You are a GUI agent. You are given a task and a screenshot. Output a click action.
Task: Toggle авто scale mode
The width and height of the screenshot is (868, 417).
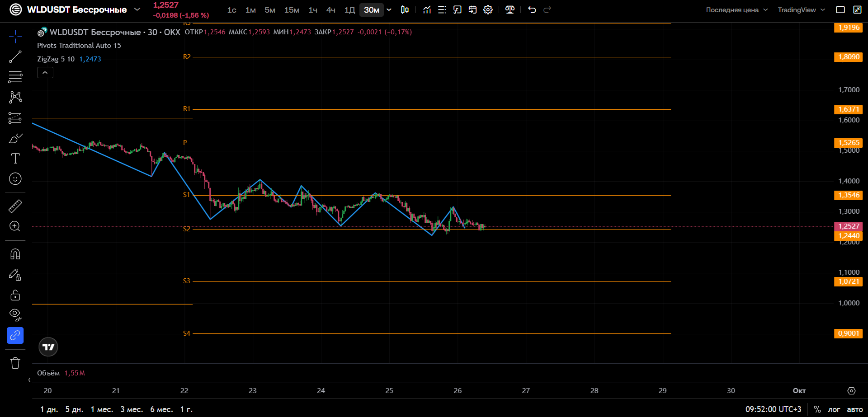pos(855,409)
